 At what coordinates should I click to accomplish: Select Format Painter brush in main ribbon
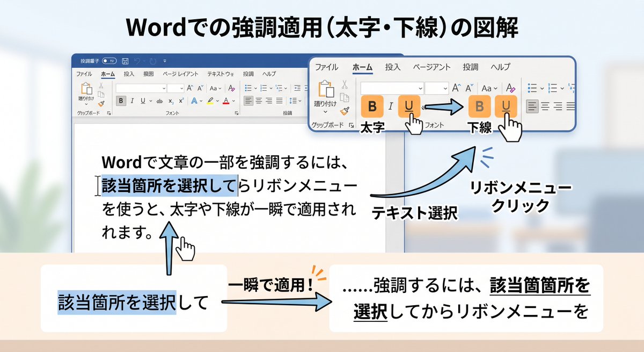101,104
